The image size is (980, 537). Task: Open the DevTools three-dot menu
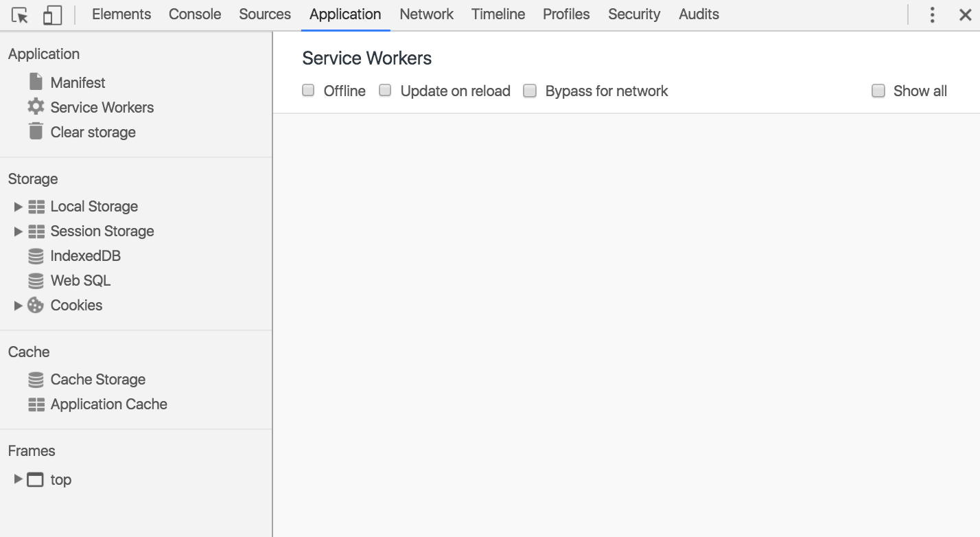click(932, 14)
